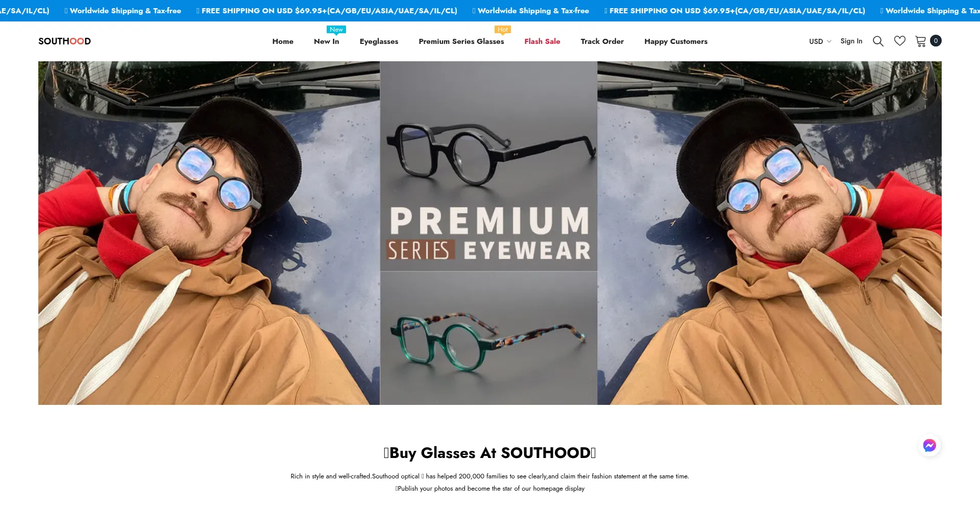Viewport: 980px width, 507px height.
Task: Open the Eyeglasses menu
Action: (379, 41)
